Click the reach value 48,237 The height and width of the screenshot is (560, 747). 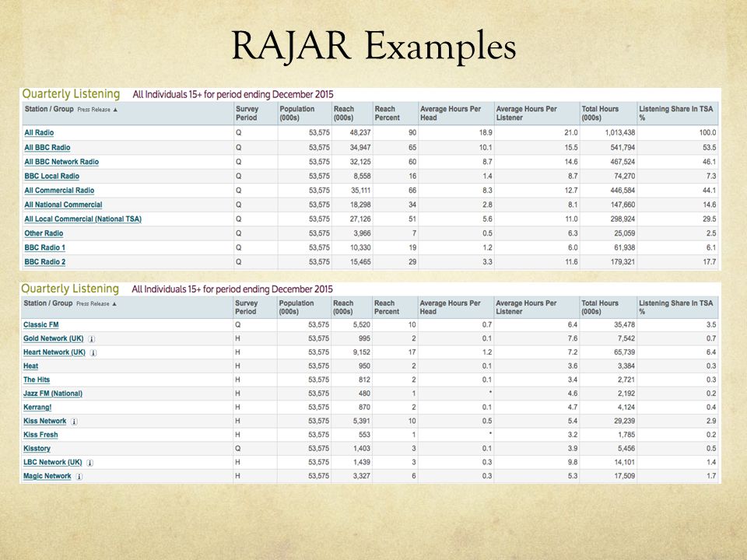tap(360, 133)
